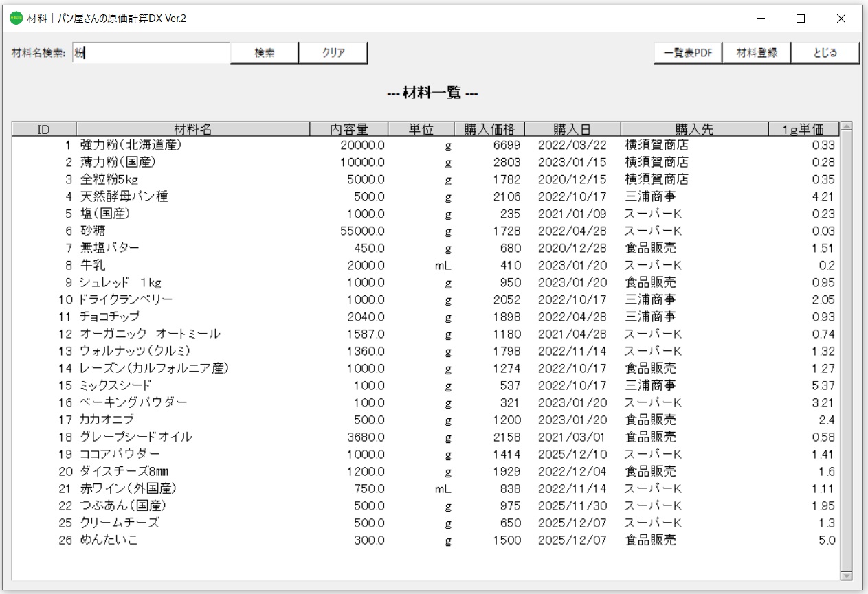The height and width of the screenshot is (594, 868).
Task: Open the 材料登録 registration screen
Action: 757,52
